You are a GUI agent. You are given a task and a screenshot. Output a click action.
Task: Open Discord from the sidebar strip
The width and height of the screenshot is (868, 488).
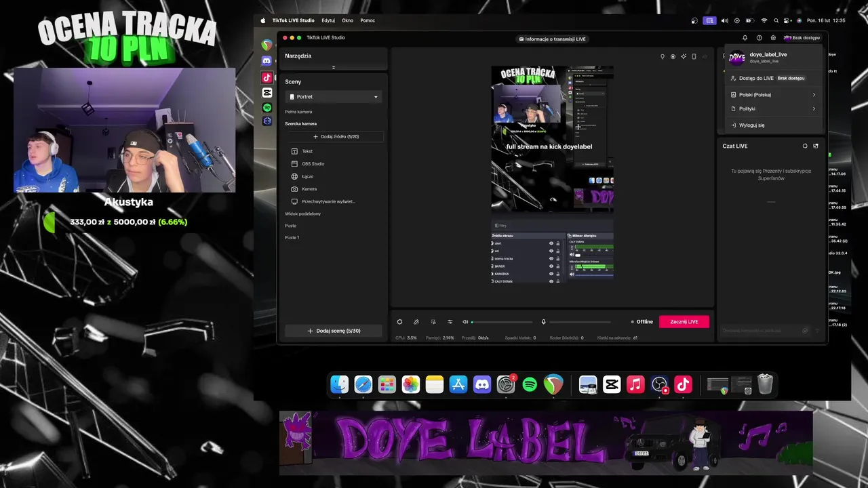pos(267,61)
